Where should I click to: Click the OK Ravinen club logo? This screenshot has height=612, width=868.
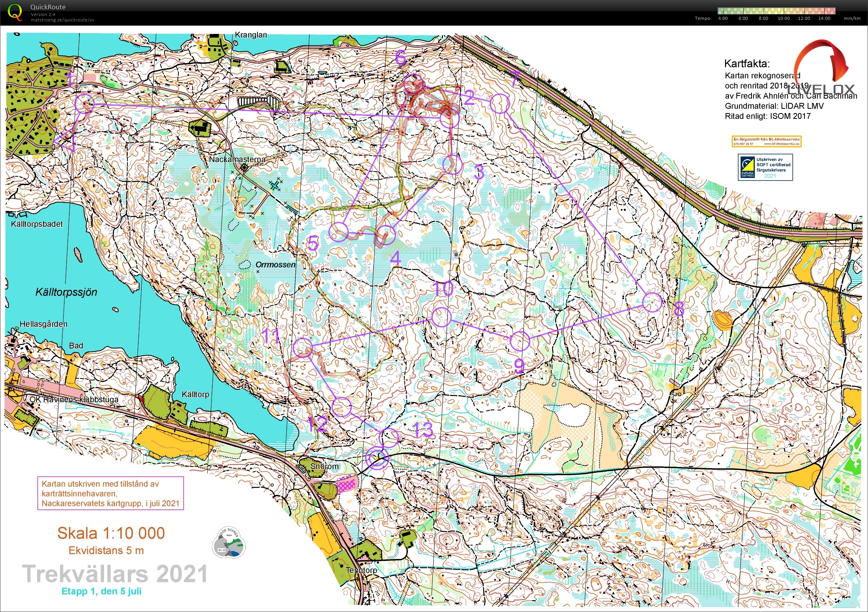pyautogui.click(x=229, y=542)
